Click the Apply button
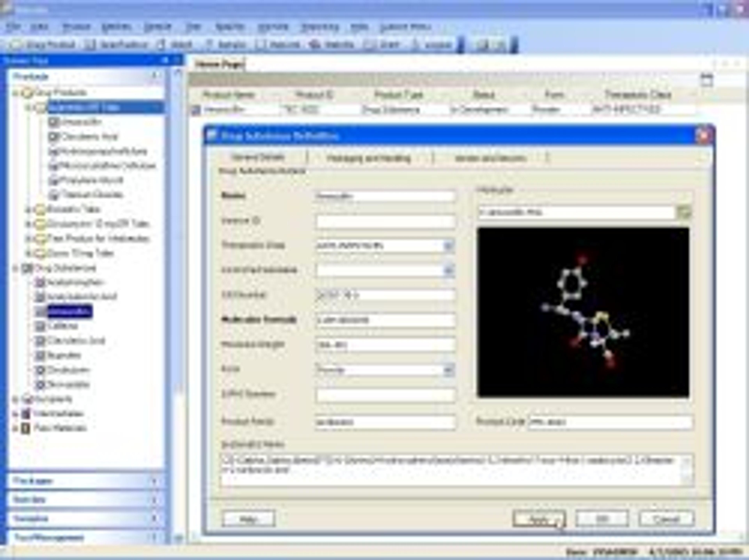The width and height of the screenshot is (749, 560). tap(539, 519)
